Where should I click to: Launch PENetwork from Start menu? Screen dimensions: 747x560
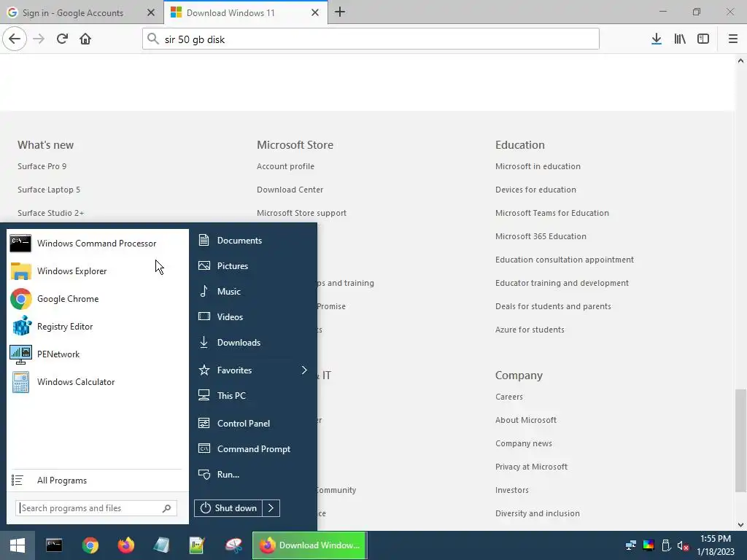point(98,354)
